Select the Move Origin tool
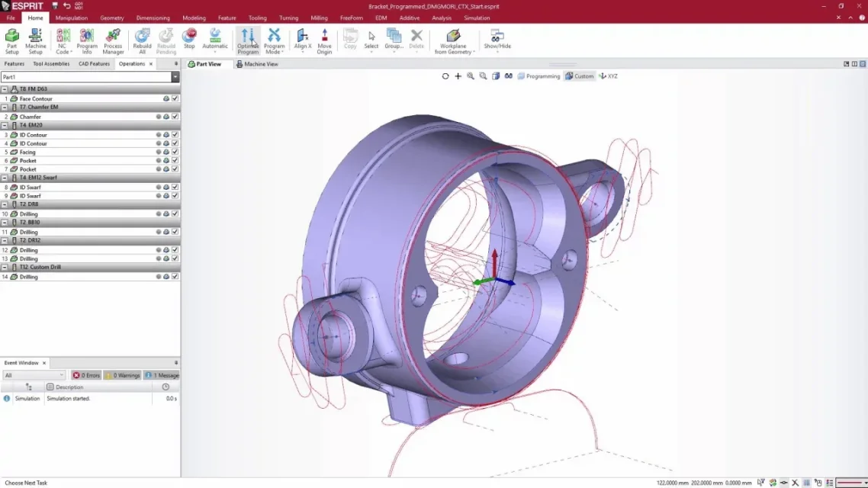 click(324, 41)
